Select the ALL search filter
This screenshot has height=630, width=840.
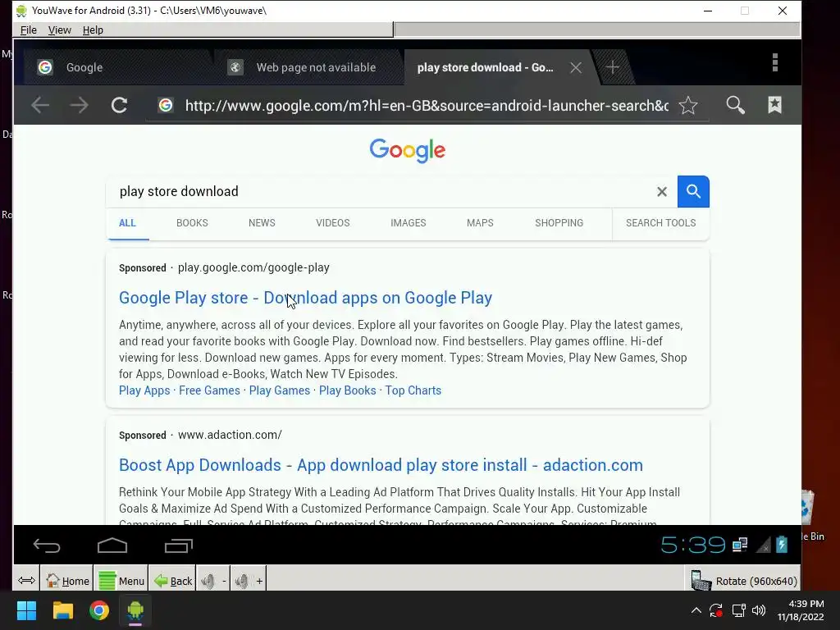pyautogui.click(x=127, y=223)
